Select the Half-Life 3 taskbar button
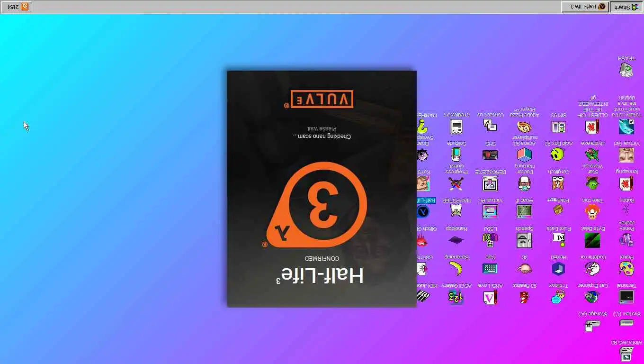 [x=585, y=7]
